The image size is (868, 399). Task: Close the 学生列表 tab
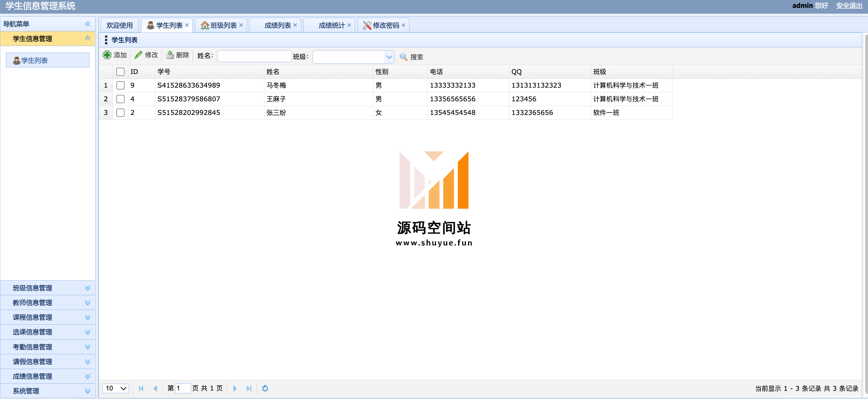coord(187,25)
